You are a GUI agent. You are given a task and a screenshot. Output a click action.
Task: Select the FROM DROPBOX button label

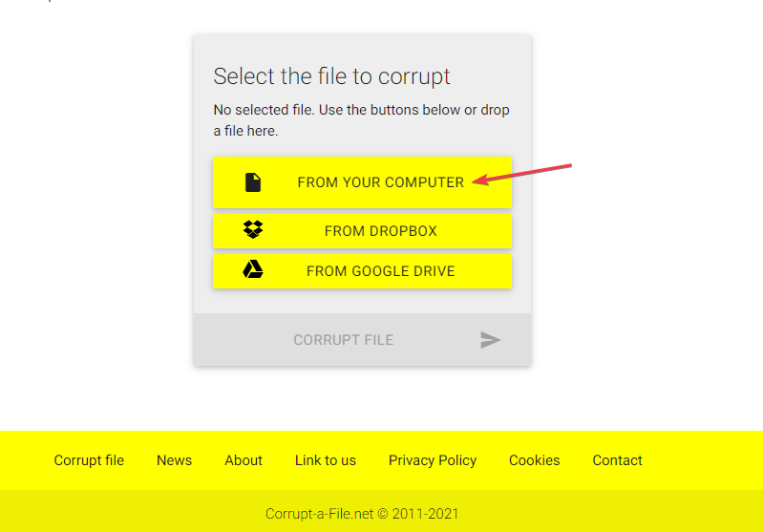(x=380, y=231)
